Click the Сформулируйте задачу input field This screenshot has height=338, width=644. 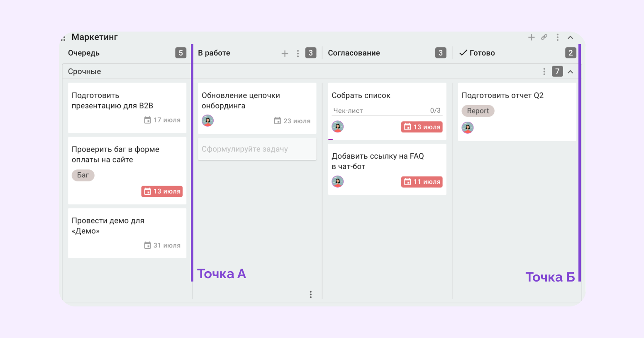click(257, 149)
